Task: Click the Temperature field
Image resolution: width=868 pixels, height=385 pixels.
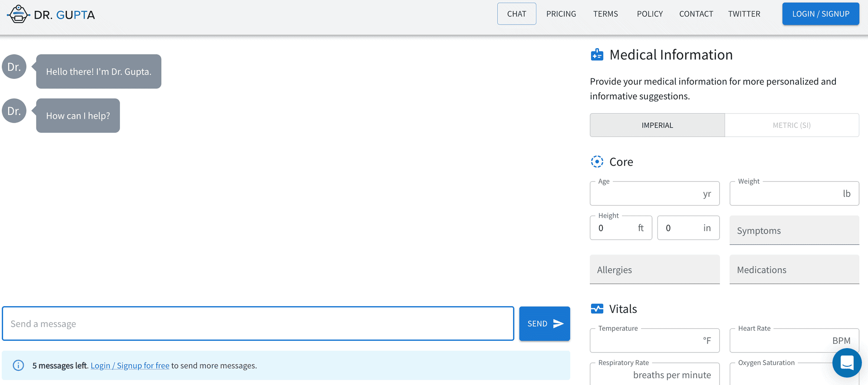Action: [x=654, y=340]
